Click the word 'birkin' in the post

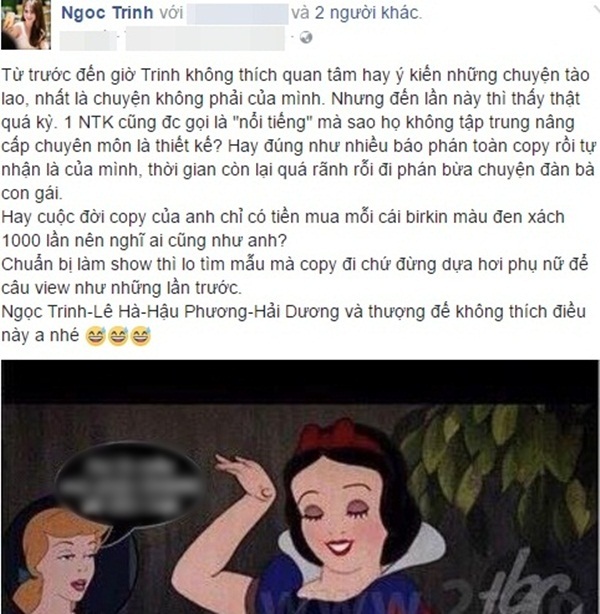[x=427, y=217]
